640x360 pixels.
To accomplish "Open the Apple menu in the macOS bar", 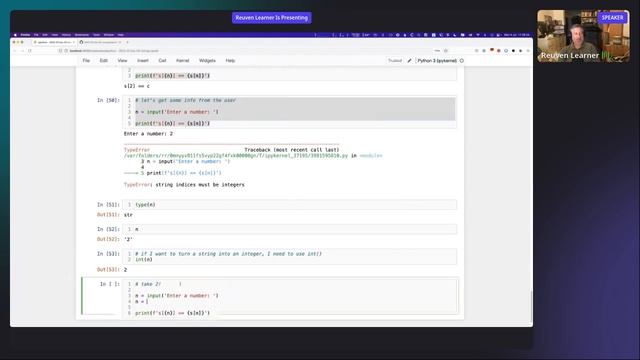I will (16, 35).
